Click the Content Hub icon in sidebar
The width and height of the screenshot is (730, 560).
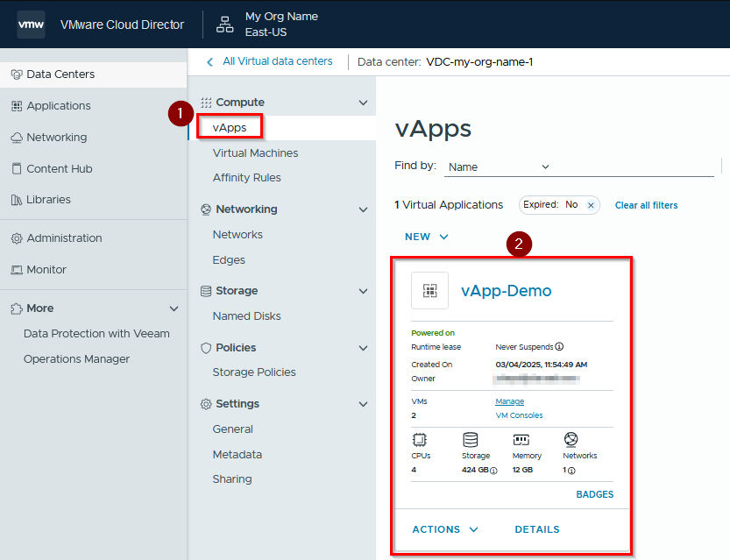pos(17,168)
